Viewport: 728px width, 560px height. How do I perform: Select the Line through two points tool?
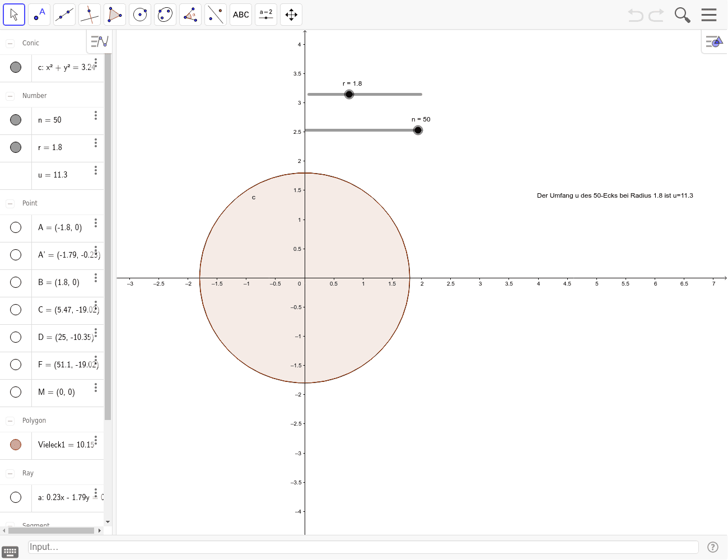[x=64, y=15]
